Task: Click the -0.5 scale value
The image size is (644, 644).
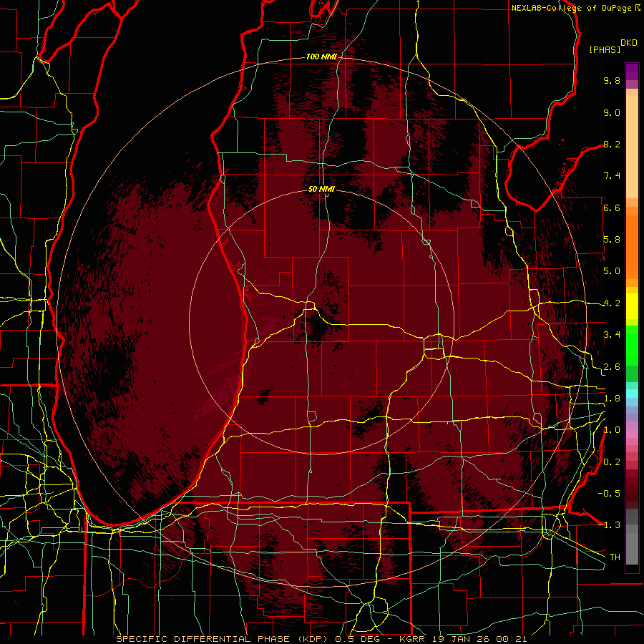Action: (x=609, y=494)
